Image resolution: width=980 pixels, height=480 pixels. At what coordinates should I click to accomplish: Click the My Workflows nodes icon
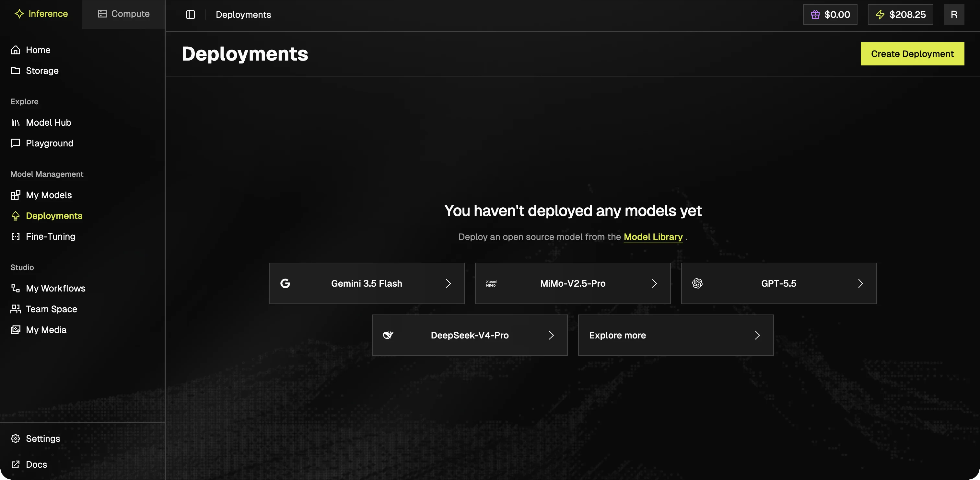[15, 288]
